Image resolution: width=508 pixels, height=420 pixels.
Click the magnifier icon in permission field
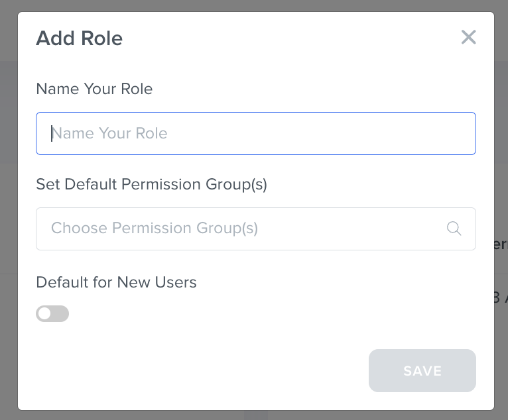454,229
